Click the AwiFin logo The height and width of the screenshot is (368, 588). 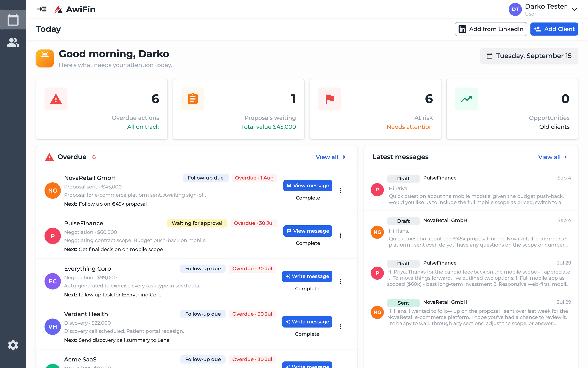[75, 9]
